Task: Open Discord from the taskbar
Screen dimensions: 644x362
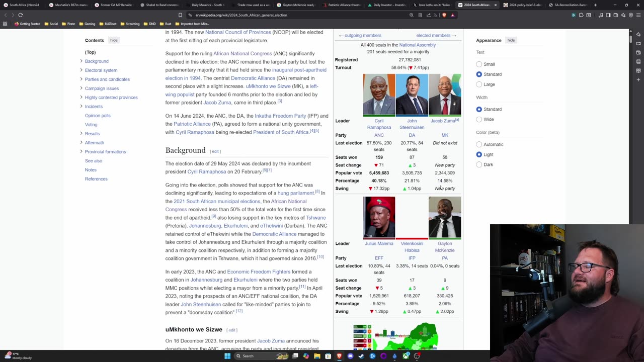Action: pos(350,356)
